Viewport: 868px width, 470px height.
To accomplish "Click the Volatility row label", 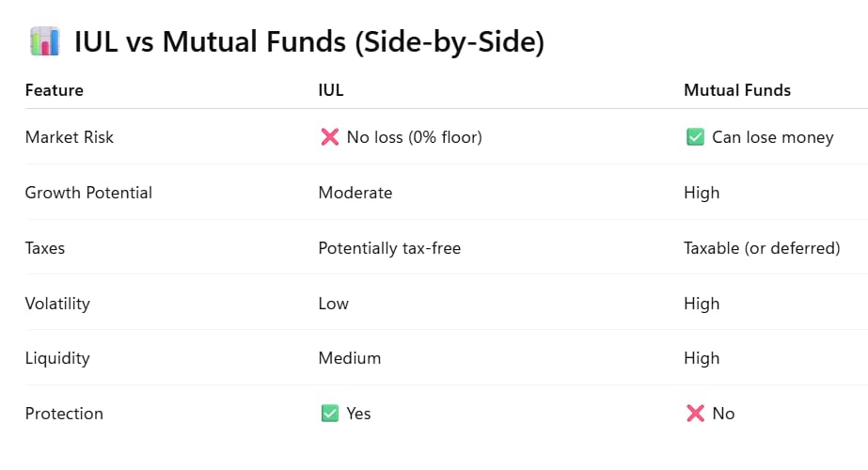I will pos(57,304).
